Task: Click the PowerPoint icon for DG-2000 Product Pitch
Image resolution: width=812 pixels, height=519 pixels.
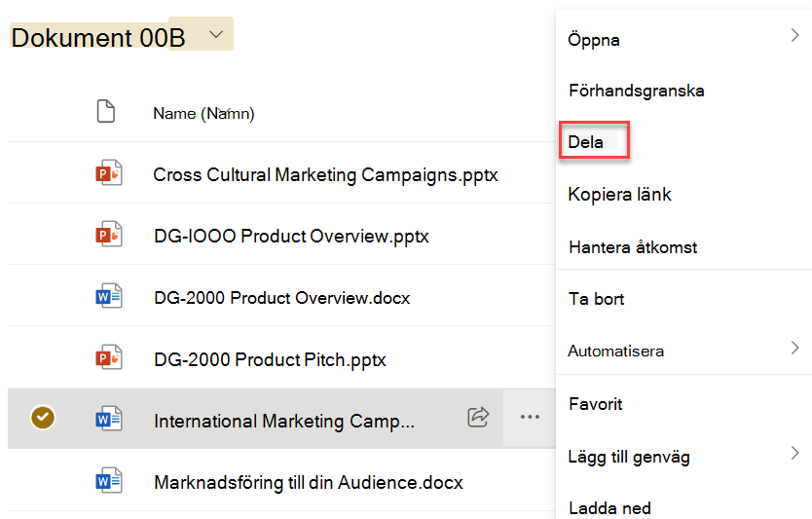Action: [109, 357]
